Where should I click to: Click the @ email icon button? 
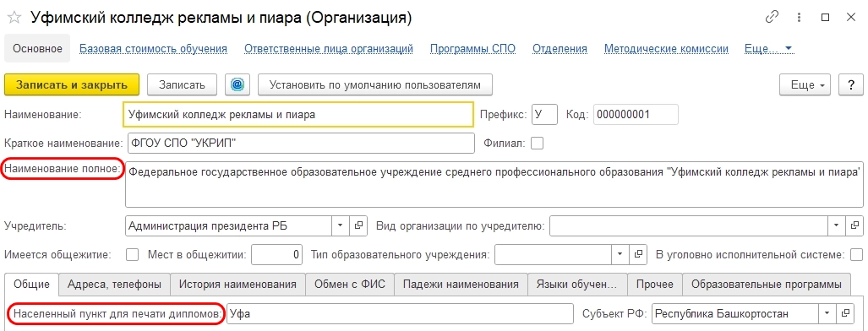point(237,84)
